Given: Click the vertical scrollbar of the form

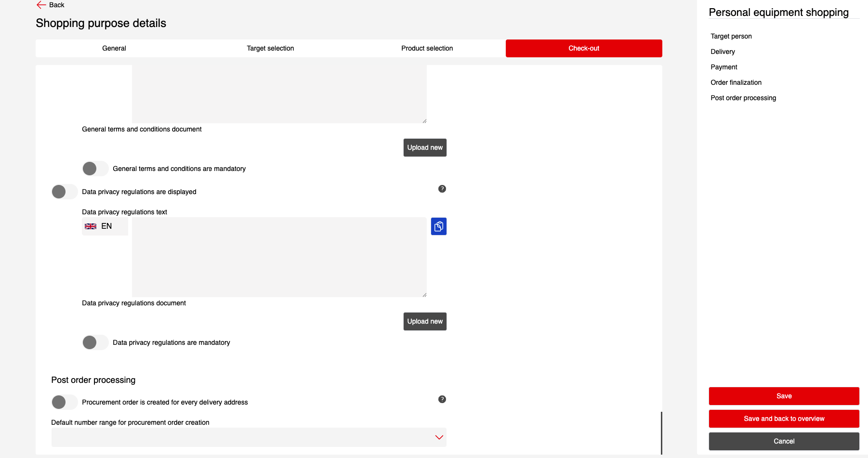Looking at the screenshot, I should pyautogui.click(x=661, y=432).
